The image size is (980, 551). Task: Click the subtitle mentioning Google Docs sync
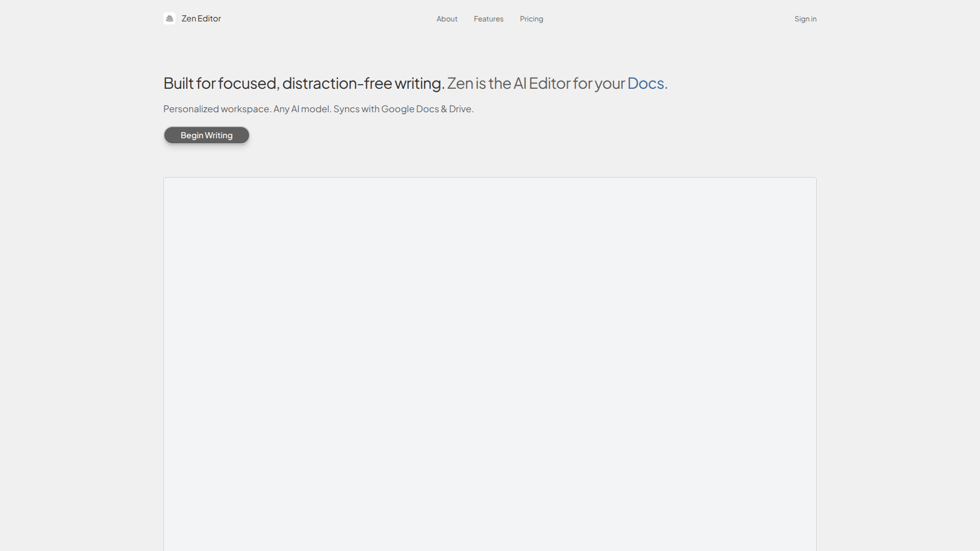(x=318, y=109)
